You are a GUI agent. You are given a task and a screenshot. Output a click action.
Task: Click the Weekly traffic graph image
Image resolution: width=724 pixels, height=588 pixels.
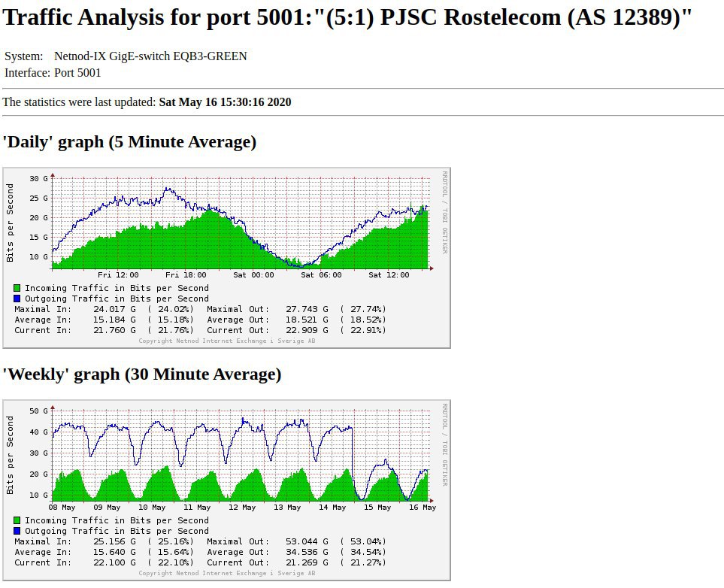click(x=227, y=490)
